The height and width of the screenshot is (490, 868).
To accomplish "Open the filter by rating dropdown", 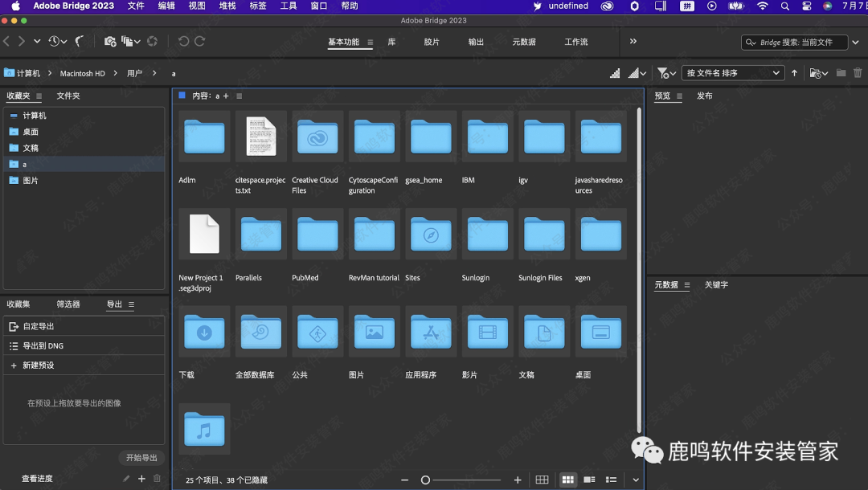I will tap(665, 73).
